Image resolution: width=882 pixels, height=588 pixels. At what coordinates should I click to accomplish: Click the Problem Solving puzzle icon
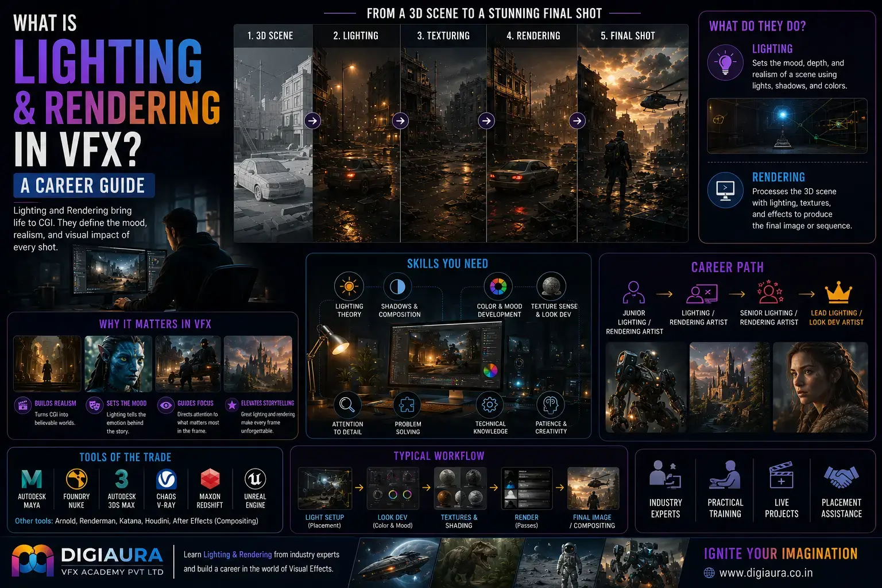point(407,405)
